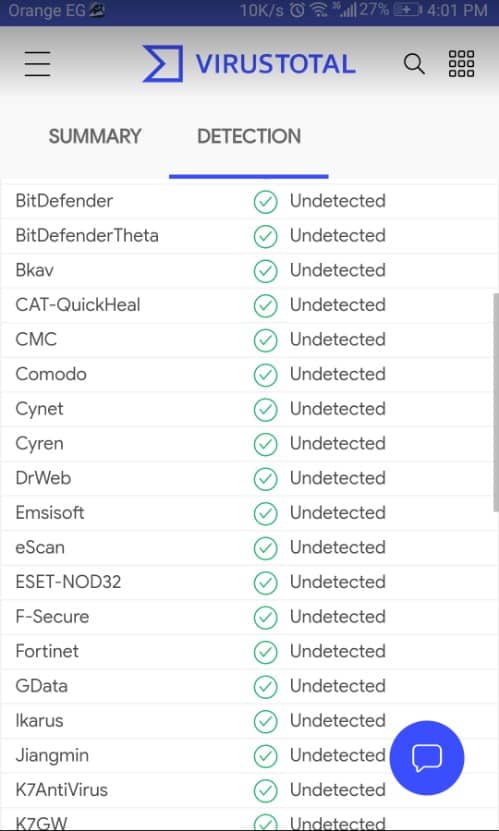Switch to the SUMMARY tab
This screenshot has height=831, width=499.
(x=95, y=136)
